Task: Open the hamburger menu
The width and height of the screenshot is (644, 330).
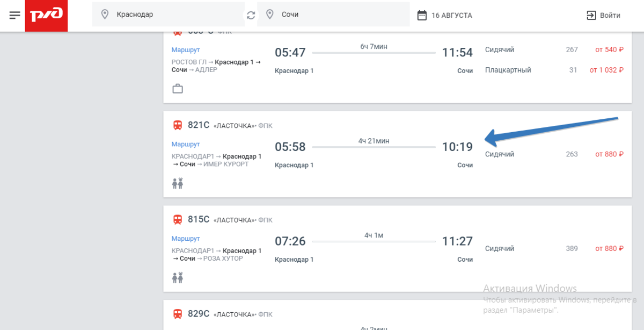Action: (15, 15)
